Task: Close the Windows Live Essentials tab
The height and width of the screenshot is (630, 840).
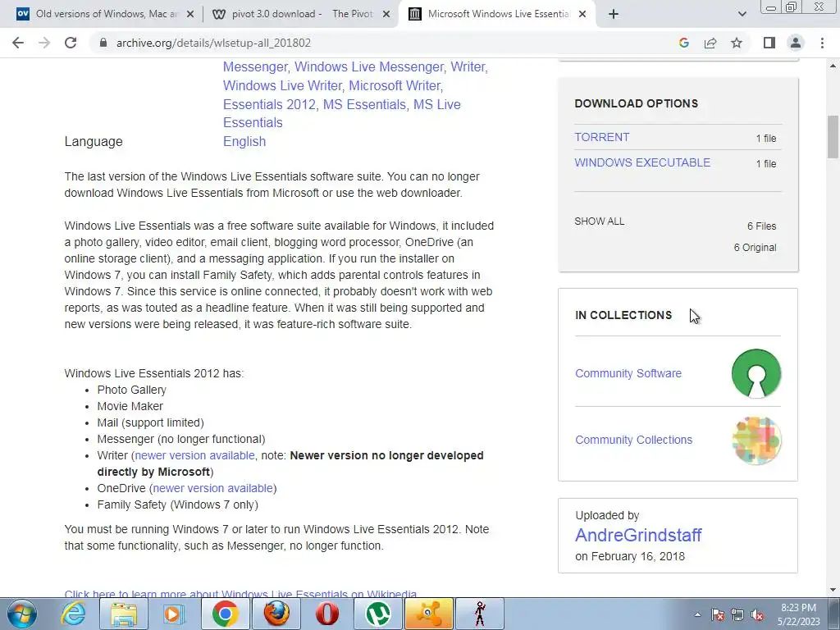Action: (582, 15)
